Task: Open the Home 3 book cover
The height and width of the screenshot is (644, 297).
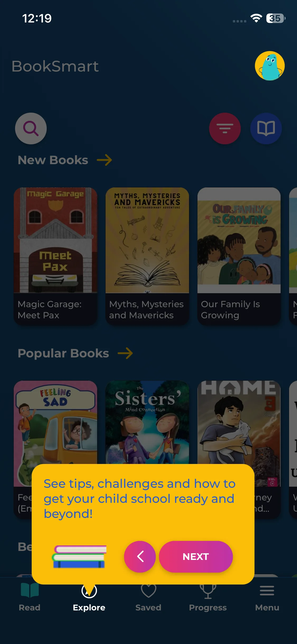Action: point(239,422)
